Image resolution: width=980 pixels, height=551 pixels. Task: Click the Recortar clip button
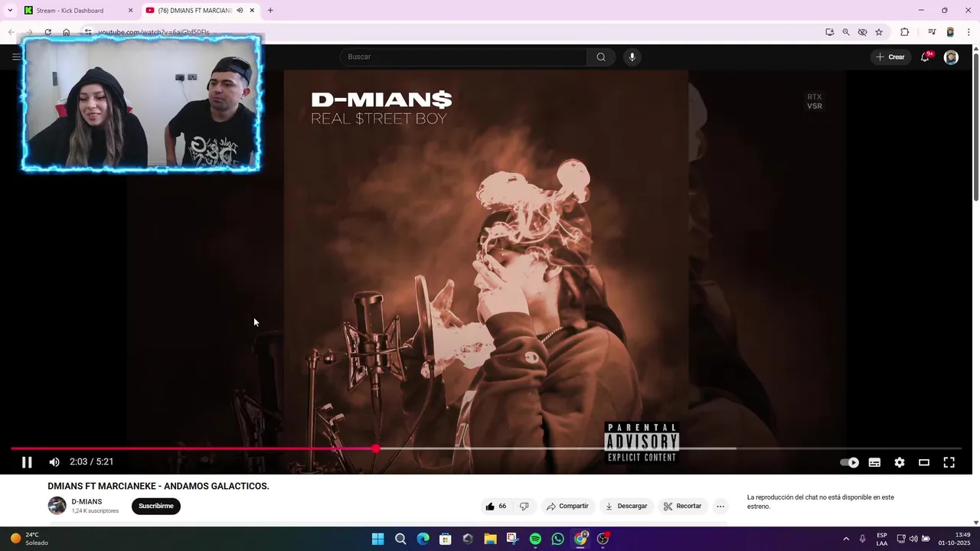click(x=682, y=506)
